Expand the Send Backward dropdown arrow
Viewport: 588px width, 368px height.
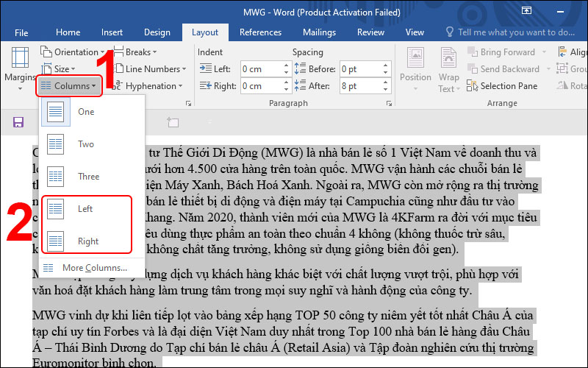(548, 69)
